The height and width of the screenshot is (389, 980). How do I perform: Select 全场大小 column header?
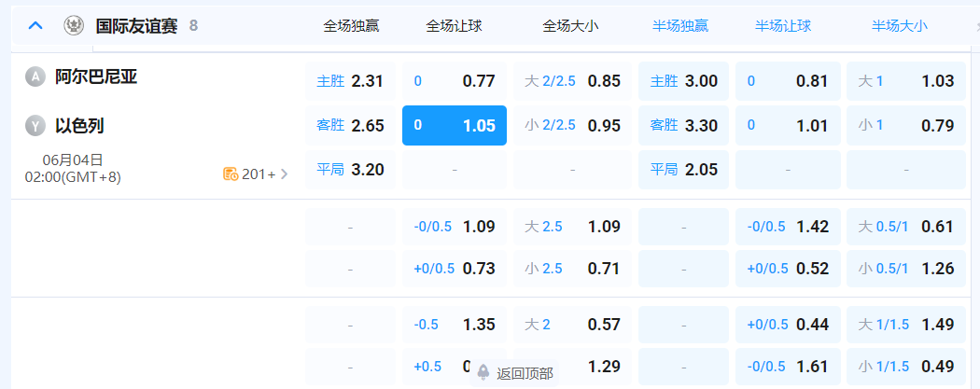pyautogui.click(x=570, y=25)
